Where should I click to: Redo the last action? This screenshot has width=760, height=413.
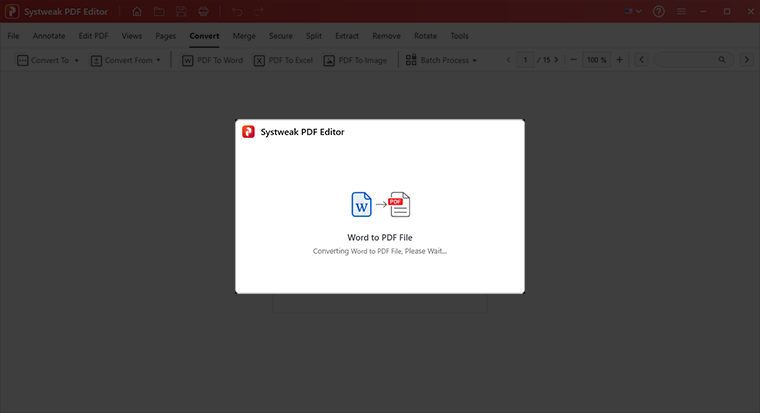pyautogui.click(x=259, y=11)
